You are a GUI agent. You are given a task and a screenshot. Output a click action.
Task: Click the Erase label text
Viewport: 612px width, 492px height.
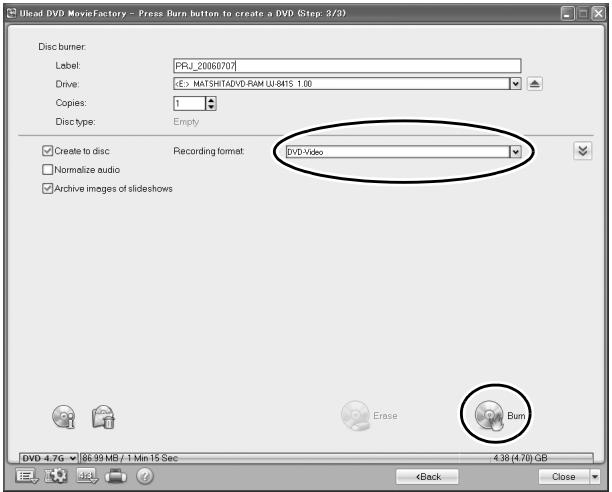pyautogui.click(x=385, y=416)
